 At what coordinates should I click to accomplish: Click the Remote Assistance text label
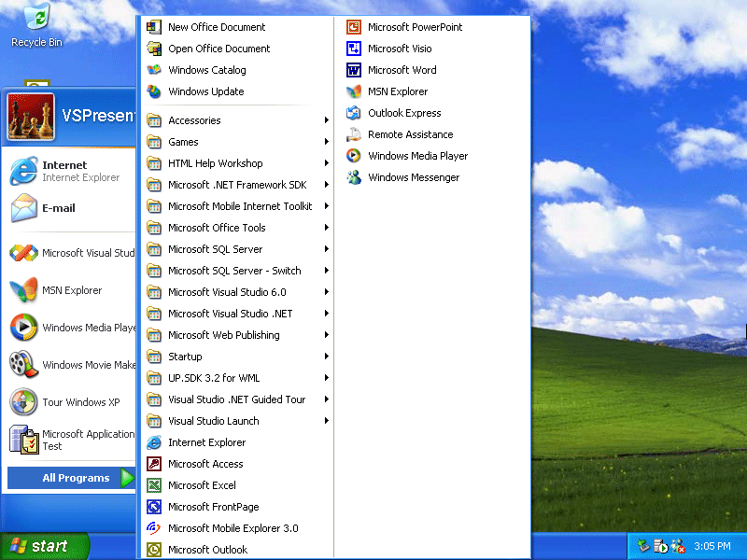410,134
